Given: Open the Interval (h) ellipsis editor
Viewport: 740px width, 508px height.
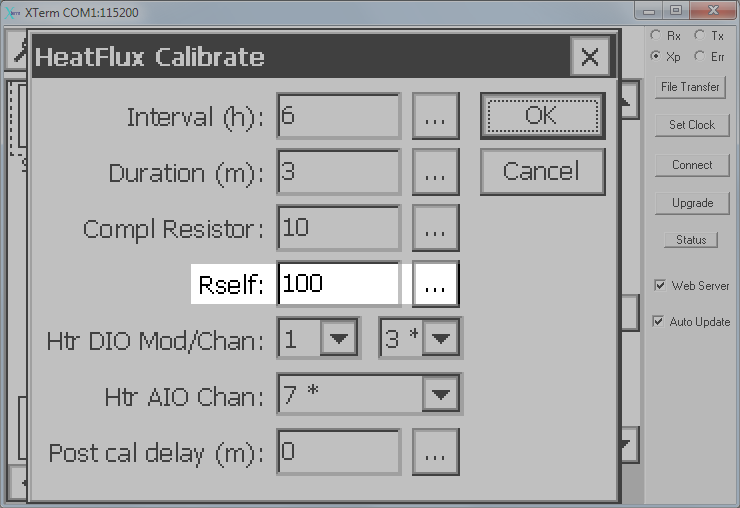Looking at the screenshot, I should click(435, 116).
